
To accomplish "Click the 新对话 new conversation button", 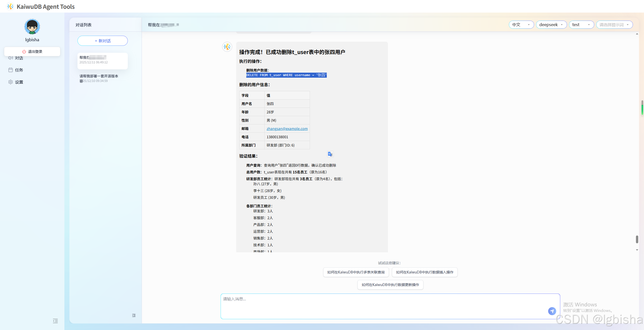I will 103,41.
